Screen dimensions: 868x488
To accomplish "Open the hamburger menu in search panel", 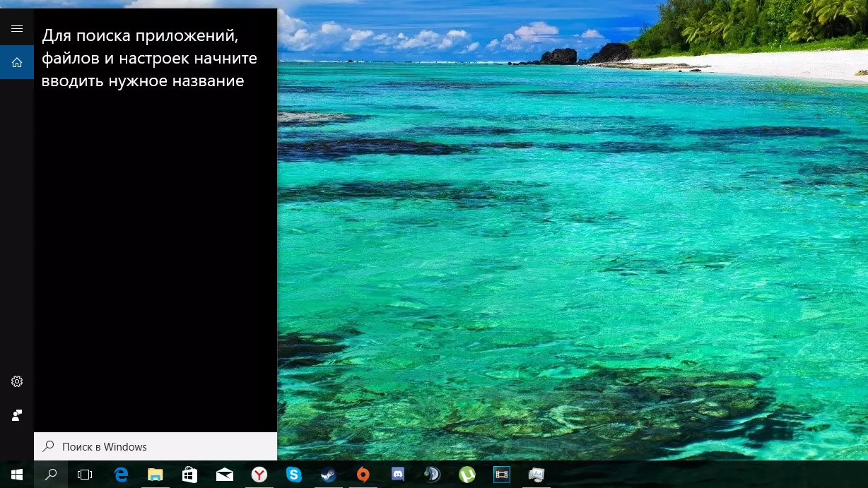I will [x=17, y=28].
